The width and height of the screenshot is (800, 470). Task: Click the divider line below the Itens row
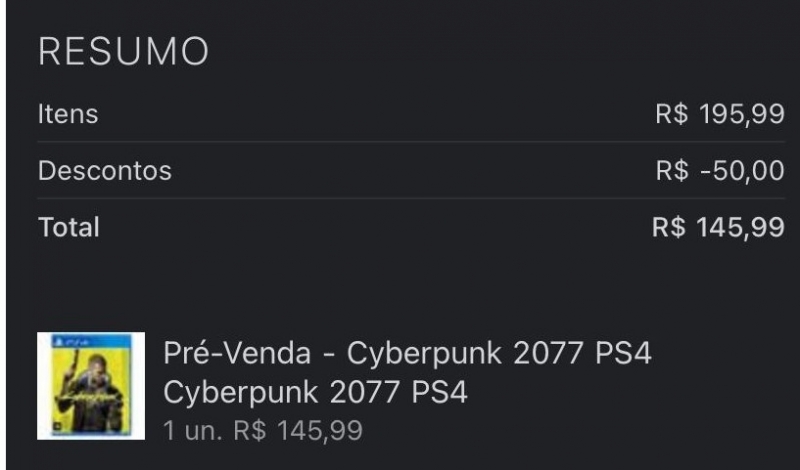410,142
